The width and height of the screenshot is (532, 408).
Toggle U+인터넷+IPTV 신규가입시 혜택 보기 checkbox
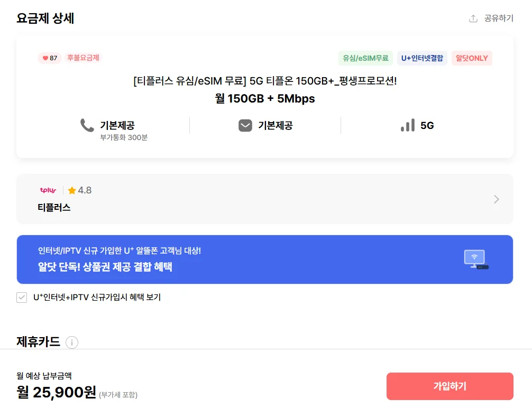click(22, 298)
